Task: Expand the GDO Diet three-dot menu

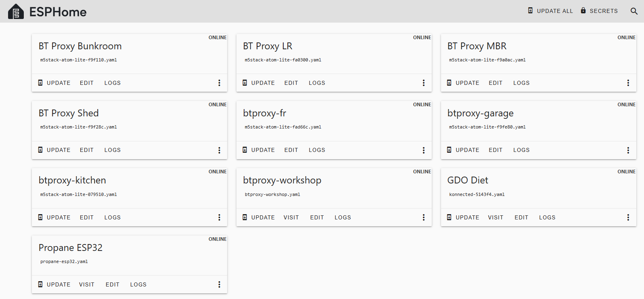Action: click(x=628, y=217)
